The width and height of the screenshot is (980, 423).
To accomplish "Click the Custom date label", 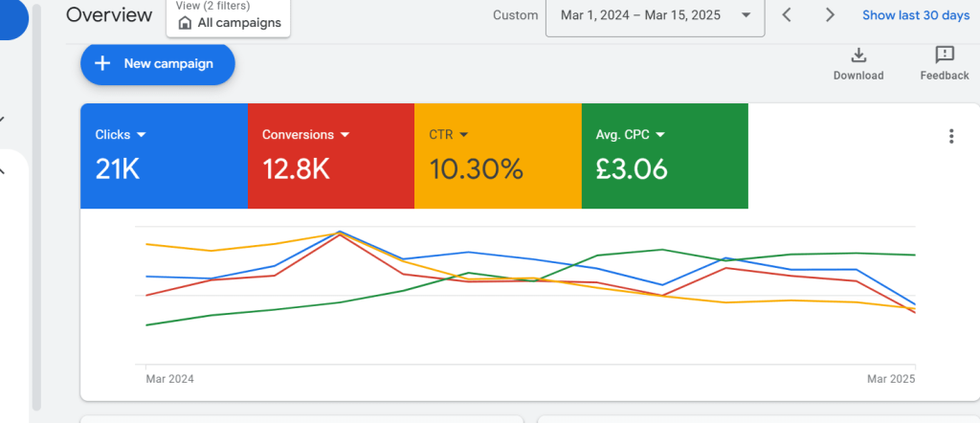I will coord(514,15).
